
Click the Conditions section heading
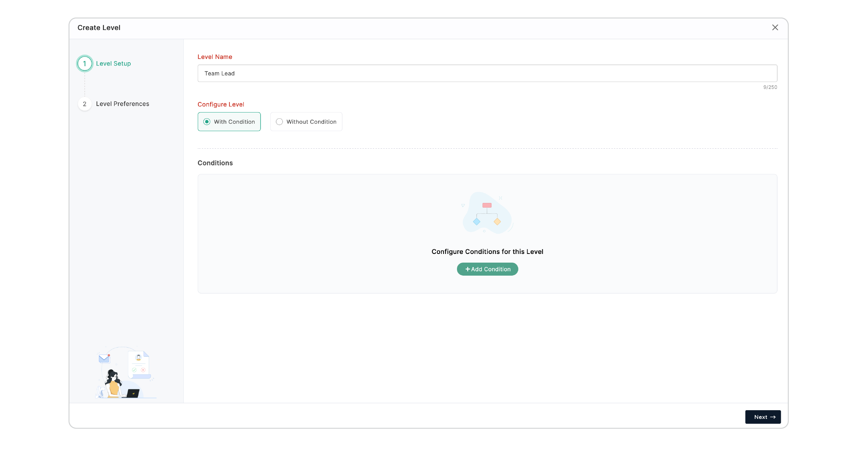pyautogui.click(x=215, y=163)
